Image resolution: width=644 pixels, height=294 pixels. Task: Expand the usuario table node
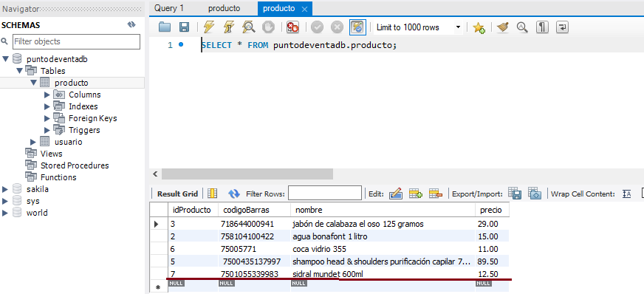tap(33, 142)
